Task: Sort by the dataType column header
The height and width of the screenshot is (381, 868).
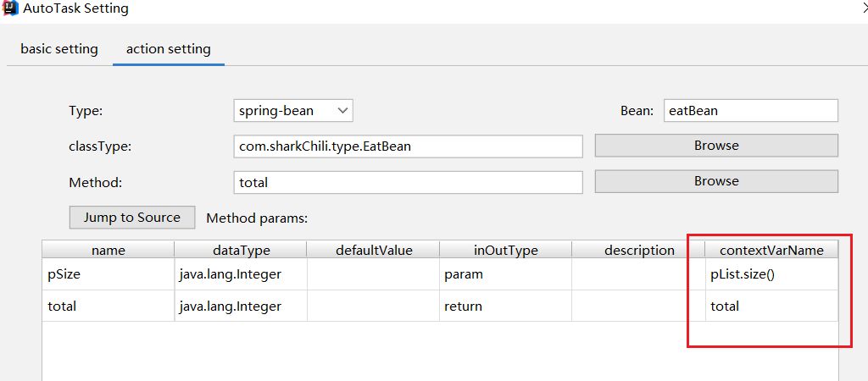Action: [241, 250]
